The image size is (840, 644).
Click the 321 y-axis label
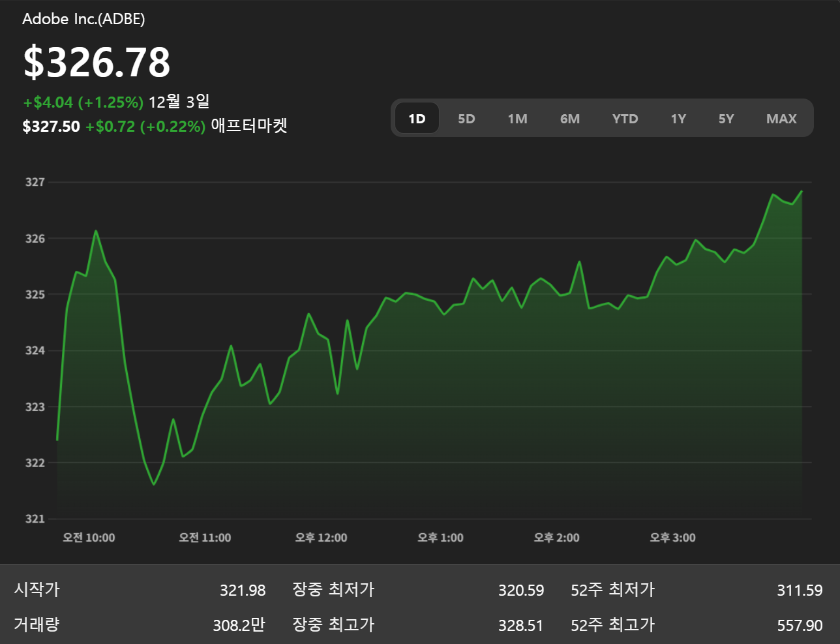tap(35, 519)
